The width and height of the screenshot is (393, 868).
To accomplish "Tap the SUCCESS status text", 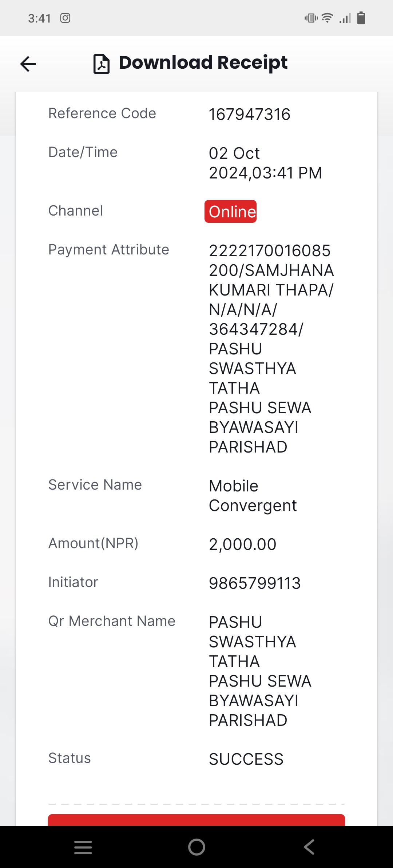I will pos(246,759).
